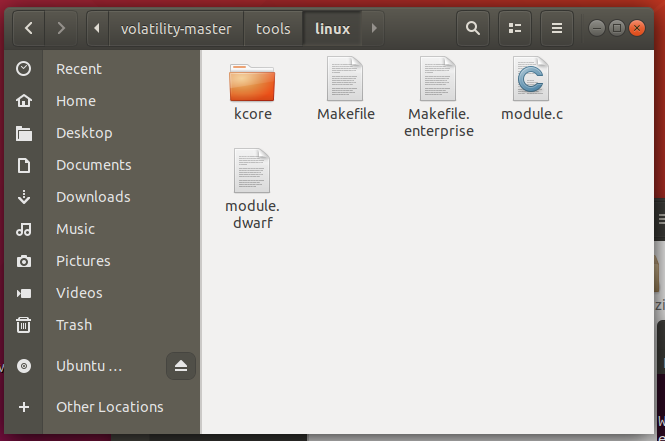Click the Documents page icon in sidebar
The image size is (665, 441).
coord(24,165)
